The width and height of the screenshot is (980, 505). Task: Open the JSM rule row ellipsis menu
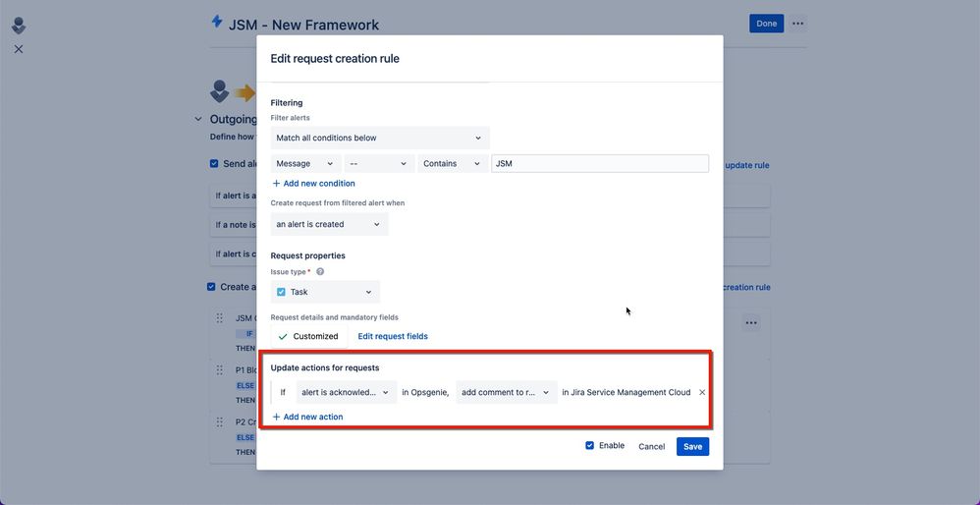[751, 323]
